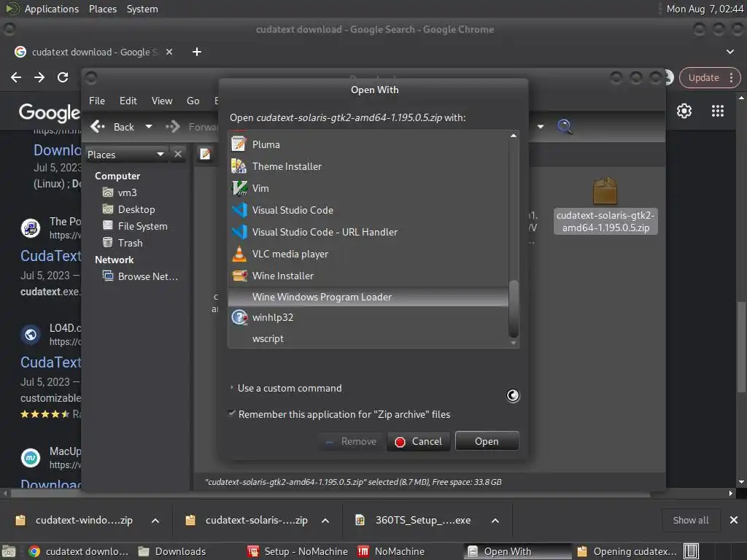
Task: Toggle Remember this application for Zip archive checkbox
Action: click(232, 413)
